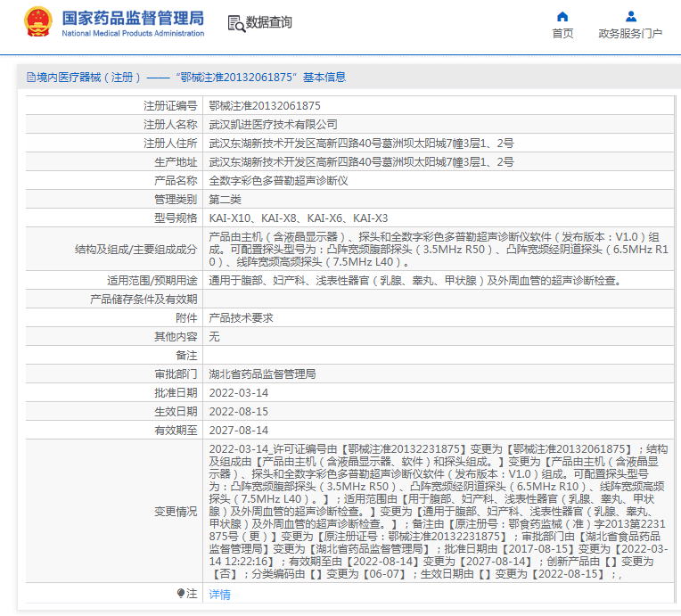This screenshot has width=681, height=616.
Task: Click the 其他内容 value 无
Action: click(214, 336)
